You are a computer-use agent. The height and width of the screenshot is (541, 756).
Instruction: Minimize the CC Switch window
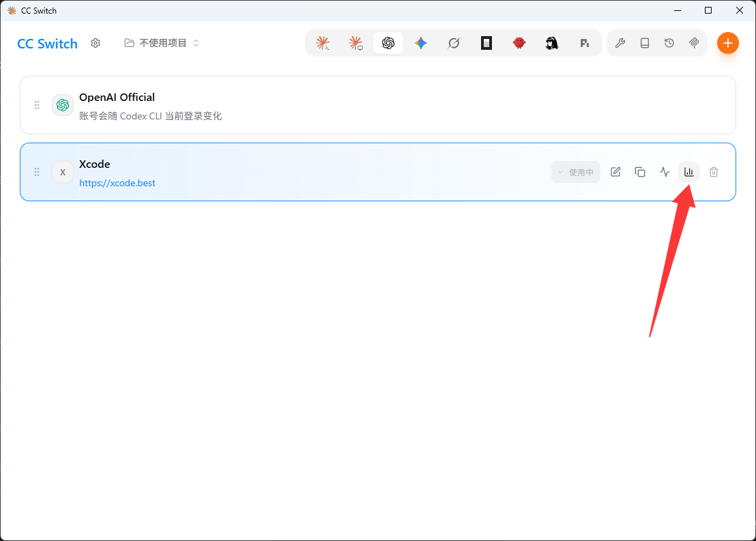click(x=678, y=11)
